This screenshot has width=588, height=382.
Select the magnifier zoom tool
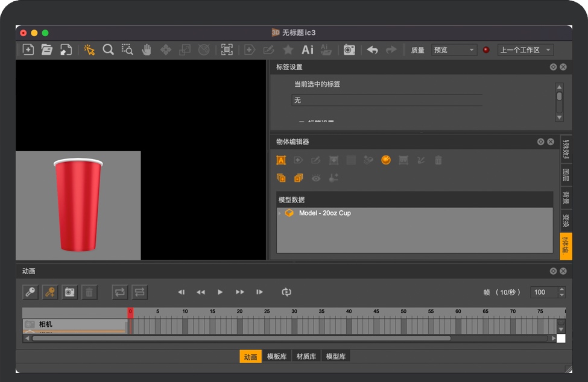(109, 50)
